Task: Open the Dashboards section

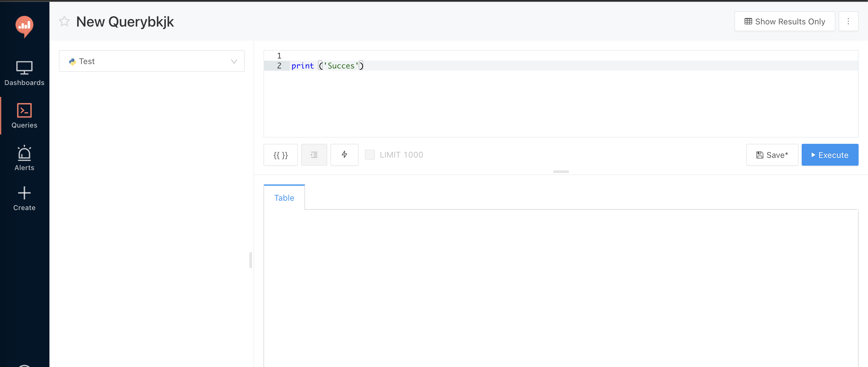Action: [24, 73]
